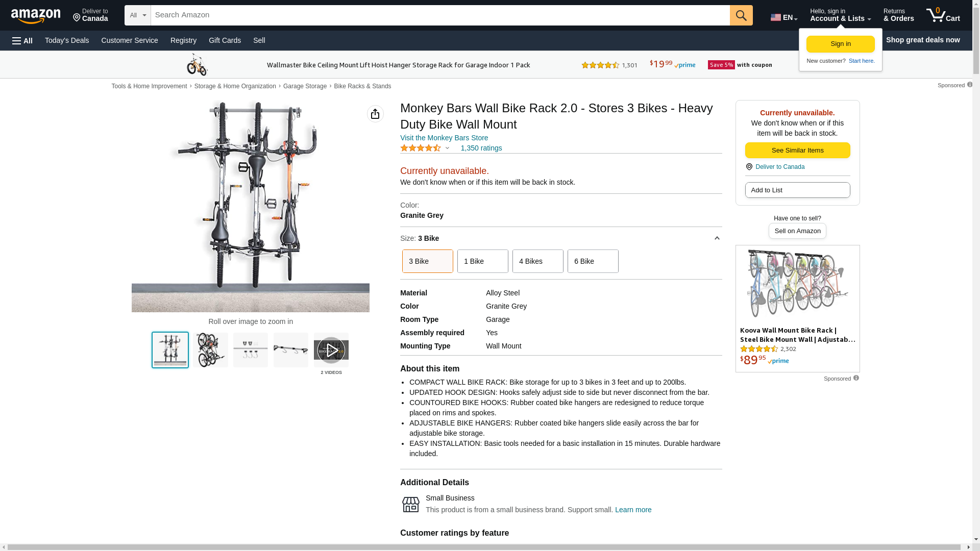Image resolution: width=980 pixels, height=551 pixels.
Task: Choose the 6 Bike size option
Action: pos(593,261)
